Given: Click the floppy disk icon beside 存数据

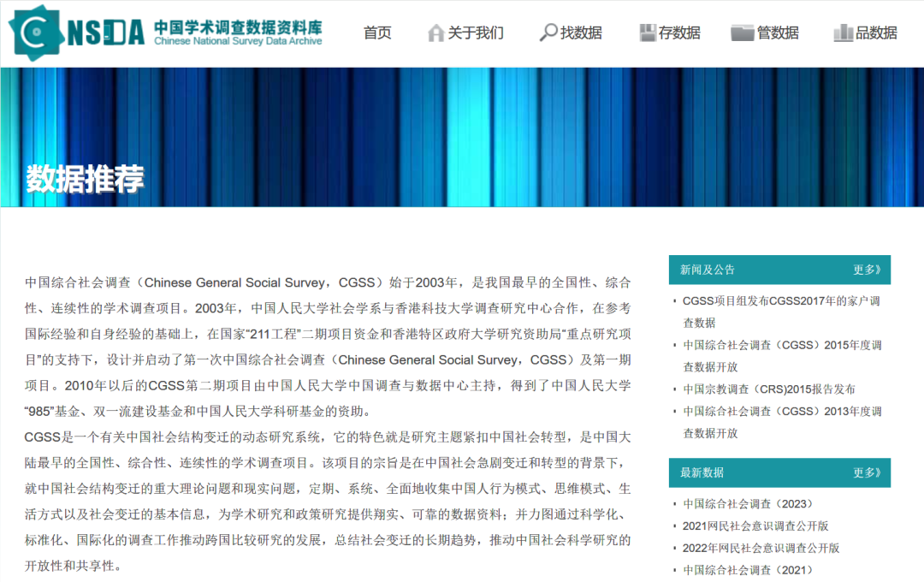Looking at the screenshot, I should point(648,33).
